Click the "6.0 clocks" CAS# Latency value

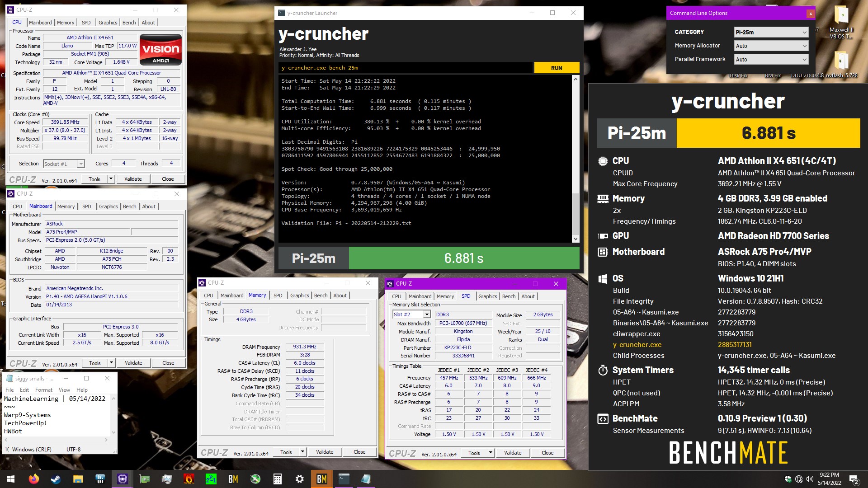(x=305, y=363)
